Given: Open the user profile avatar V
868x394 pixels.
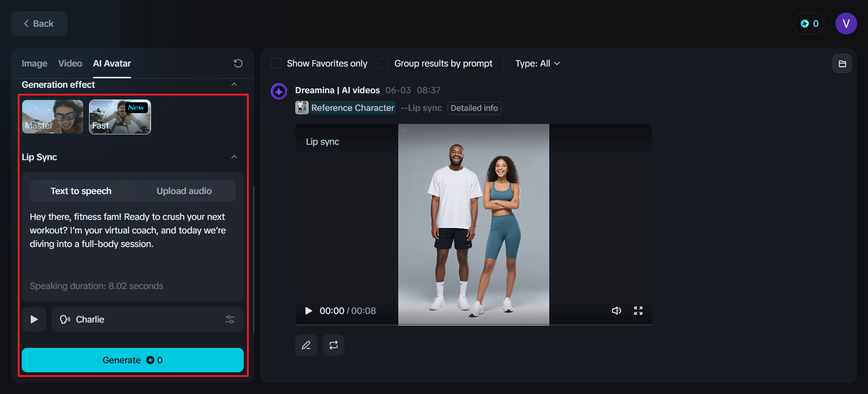Looking at the screenshot, I should [x=846, y=24].
